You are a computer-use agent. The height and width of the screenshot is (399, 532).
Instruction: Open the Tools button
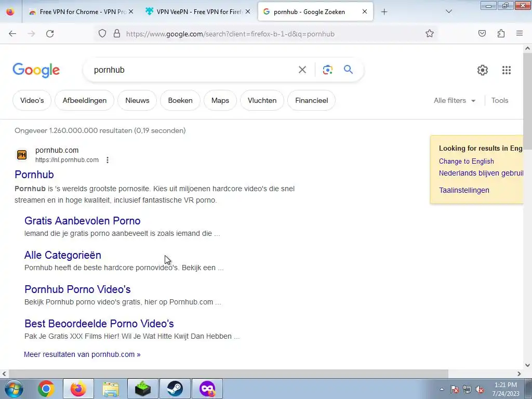[x=500, y=100]
